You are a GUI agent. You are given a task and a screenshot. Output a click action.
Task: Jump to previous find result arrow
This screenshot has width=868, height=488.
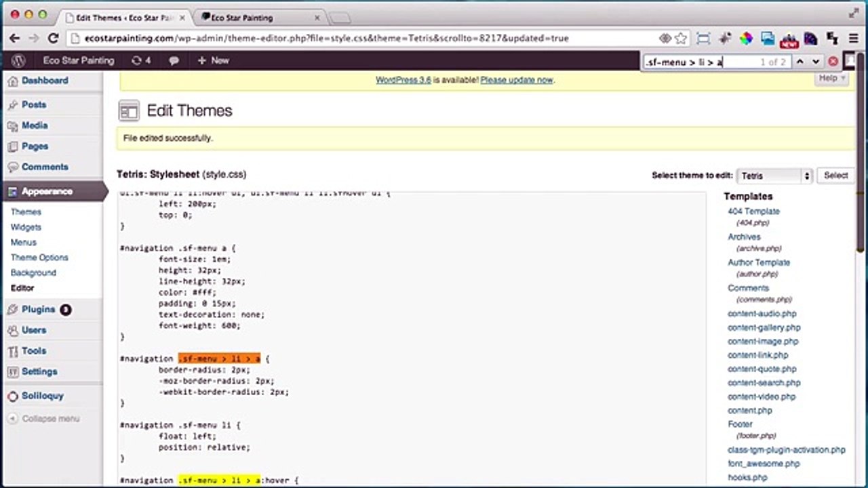800,62
